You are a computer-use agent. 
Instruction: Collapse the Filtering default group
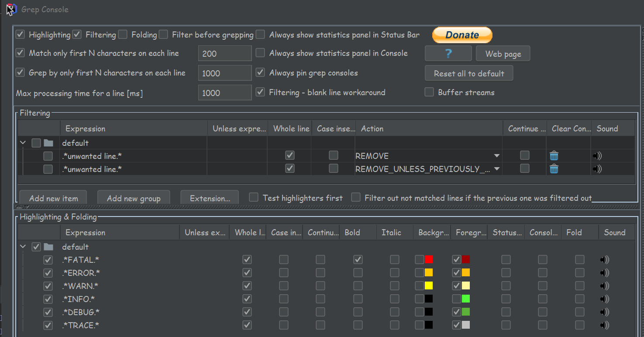coord(23,143)
